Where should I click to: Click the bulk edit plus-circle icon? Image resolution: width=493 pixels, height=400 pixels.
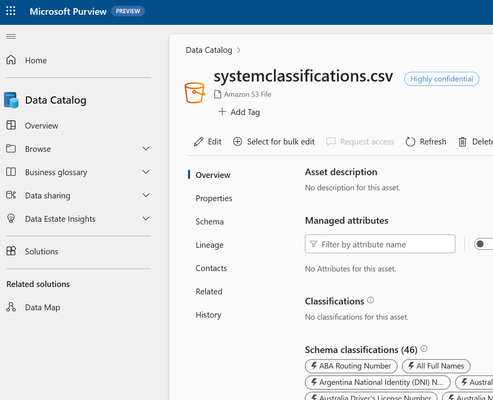click(237, 142)
